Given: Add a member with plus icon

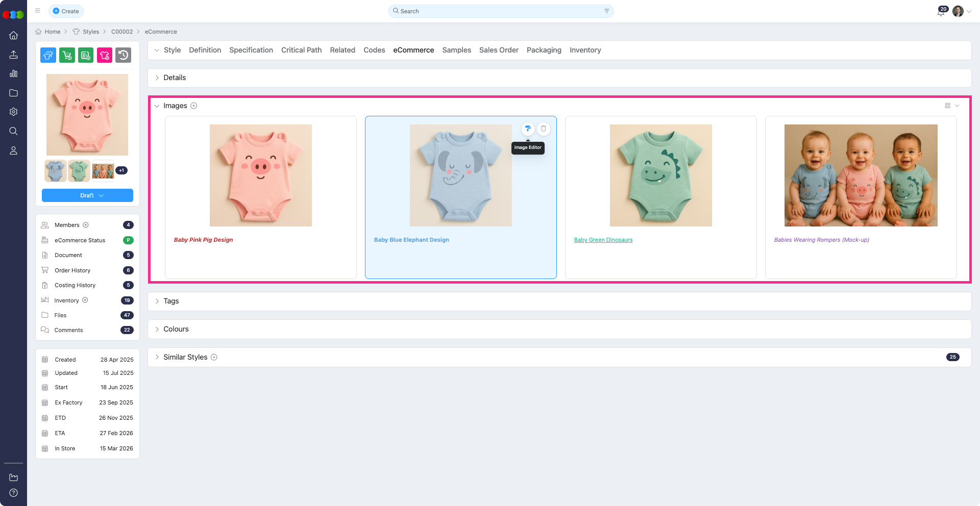Looking at the screenshot, I should pos(86,225).
